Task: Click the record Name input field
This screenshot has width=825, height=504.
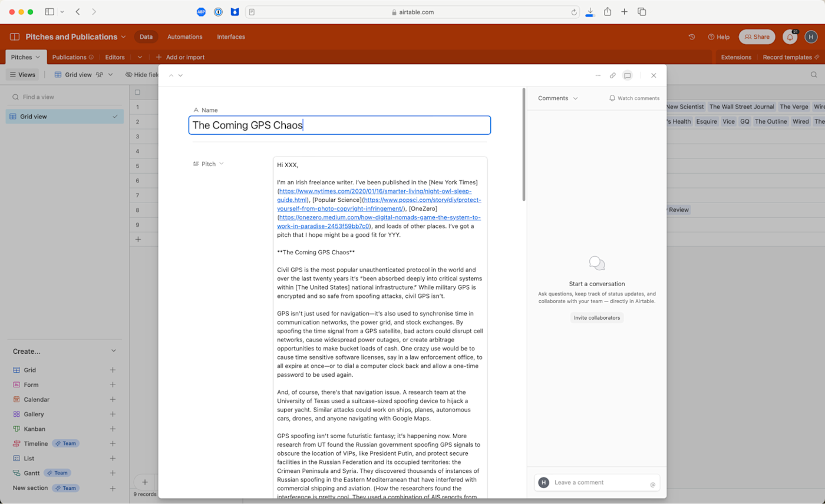Action: 339,125
